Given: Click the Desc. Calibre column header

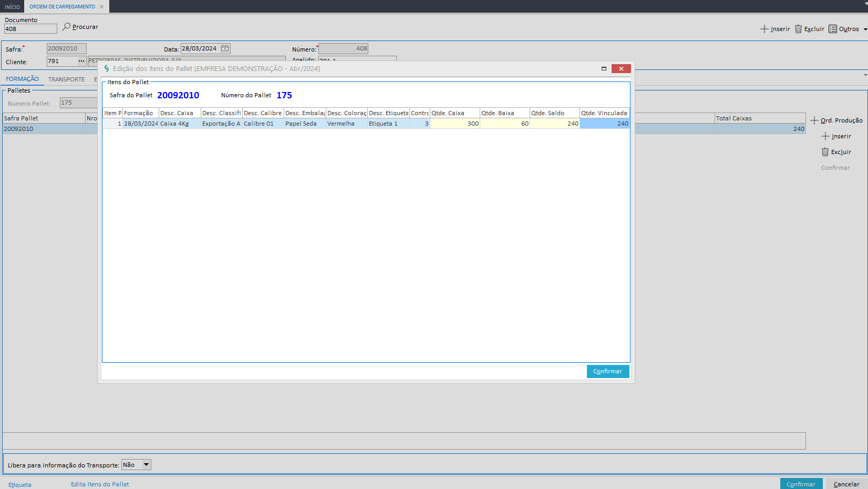Looking at the screenshot, I should coord(263,113).
